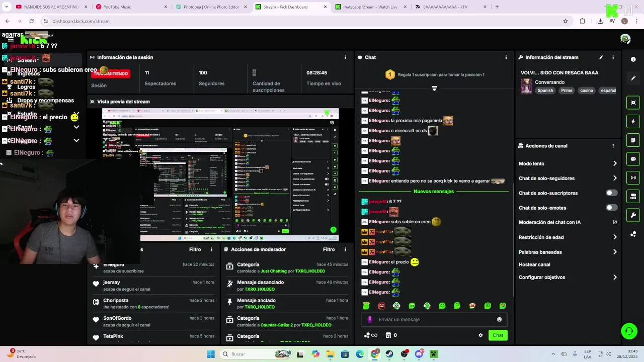644x362 pixels.
Task: Expand Configurar objetivos options
Action: point(615,277)
